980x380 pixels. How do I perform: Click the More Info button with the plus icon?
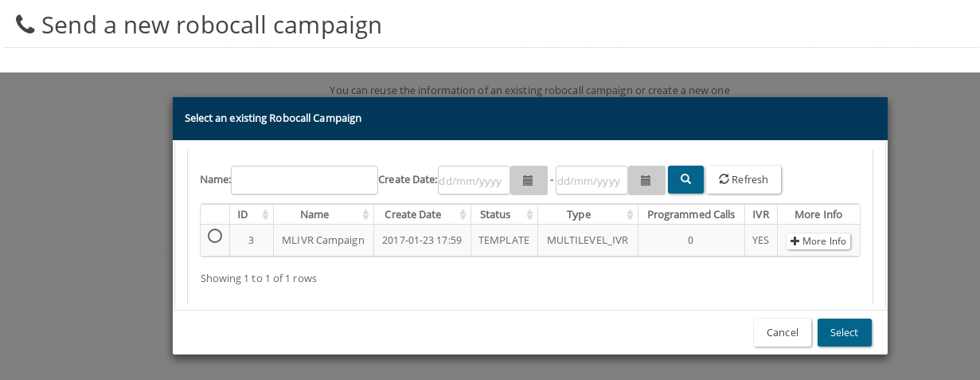pos(818,241)
